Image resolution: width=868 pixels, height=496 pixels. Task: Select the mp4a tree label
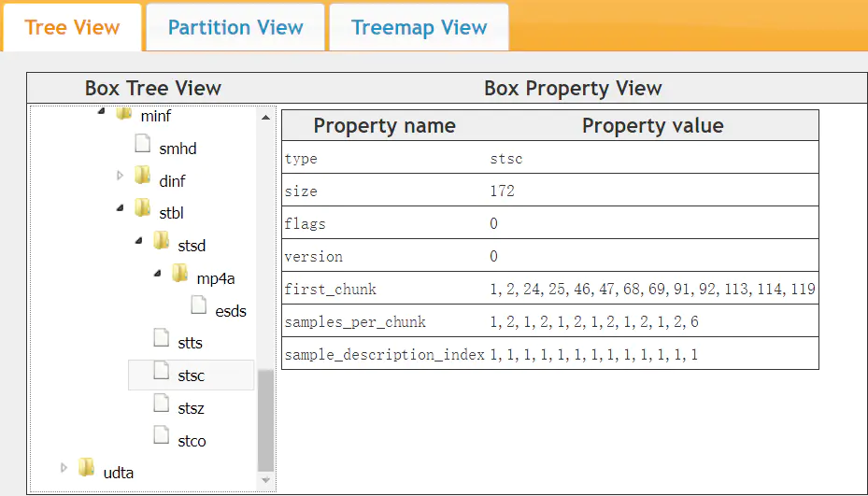click(216, 278)
